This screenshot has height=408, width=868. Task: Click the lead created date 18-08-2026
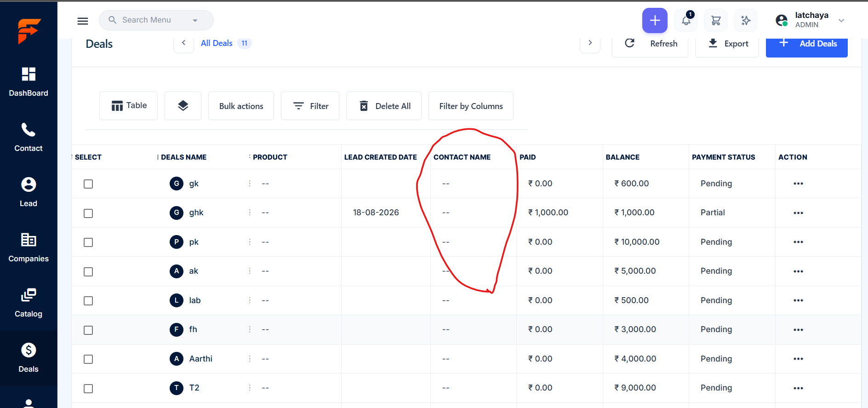point(376,213)
